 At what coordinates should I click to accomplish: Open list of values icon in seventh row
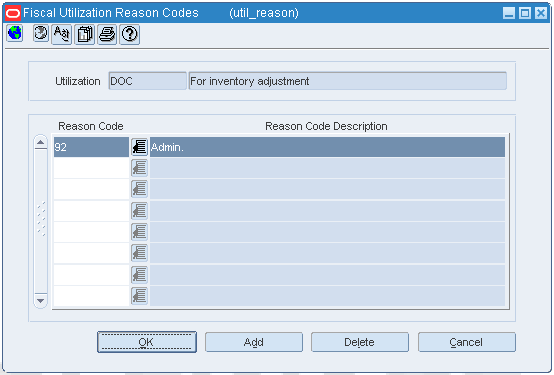click(x=139, y=275)
